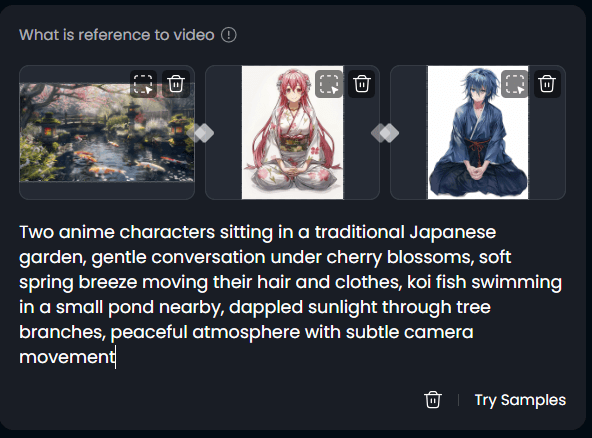Remove the blue-haired boy reference image

[x=547, y=84]
